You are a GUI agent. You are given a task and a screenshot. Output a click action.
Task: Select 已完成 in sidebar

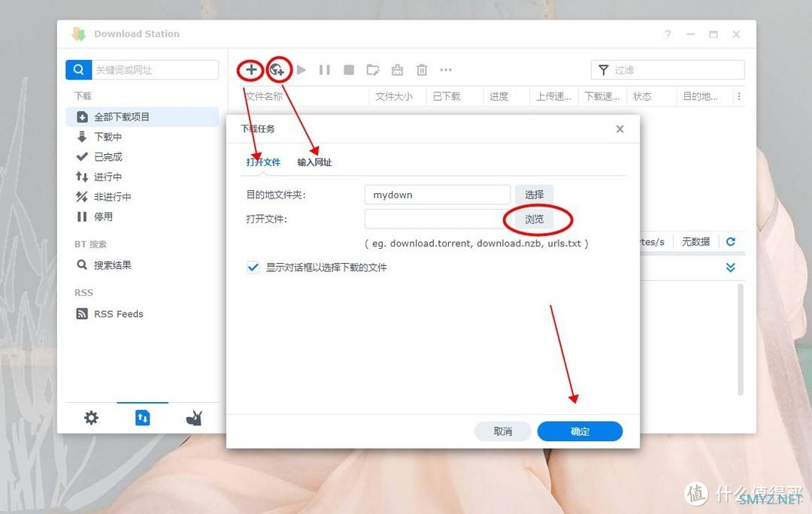click(142, 157)
